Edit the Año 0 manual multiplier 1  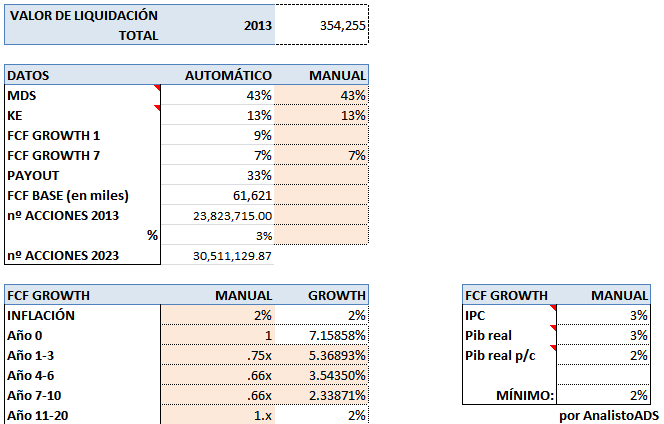218,335
